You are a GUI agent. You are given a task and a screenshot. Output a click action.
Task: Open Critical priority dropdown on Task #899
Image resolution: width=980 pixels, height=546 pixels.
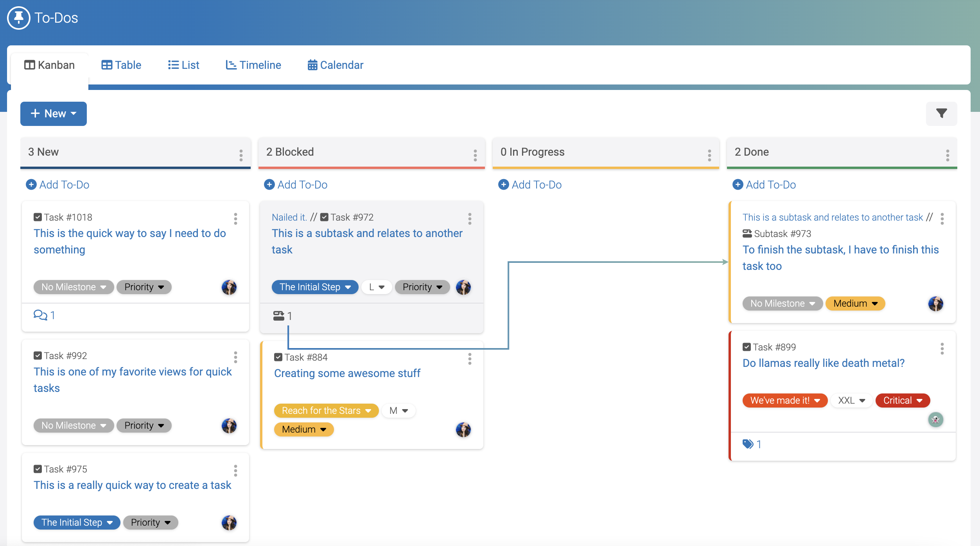903,400
